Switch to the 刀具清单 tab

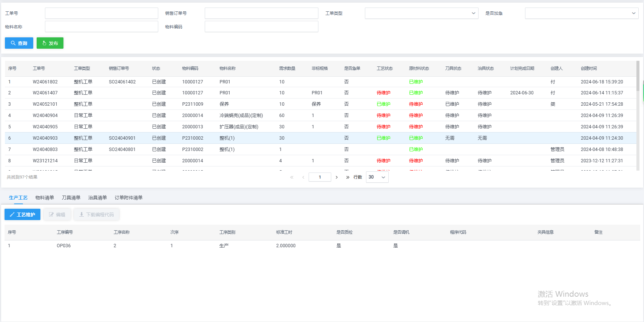(71, 197)
